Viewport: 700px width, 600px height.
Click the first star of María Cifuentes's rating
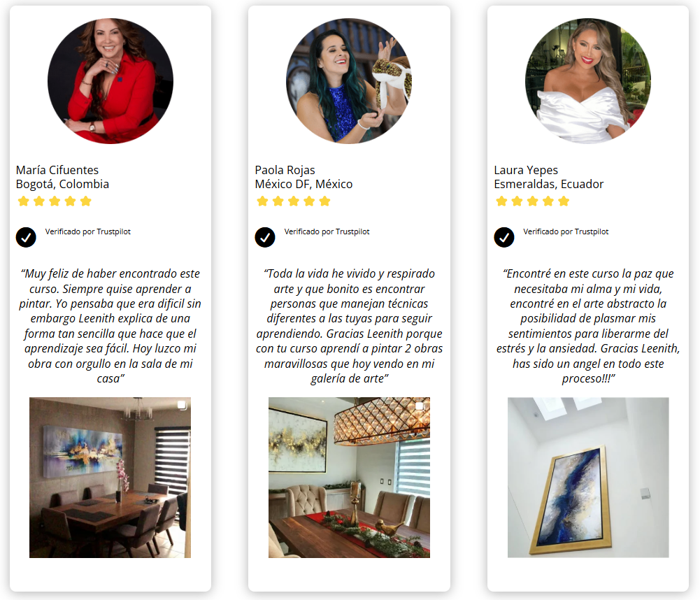pyautogui.click(x=23, y=201)
